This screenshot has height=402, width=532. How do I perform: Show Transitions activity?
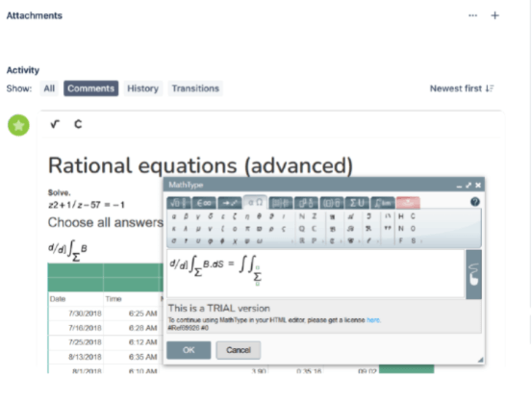click(x=195, y=88)
